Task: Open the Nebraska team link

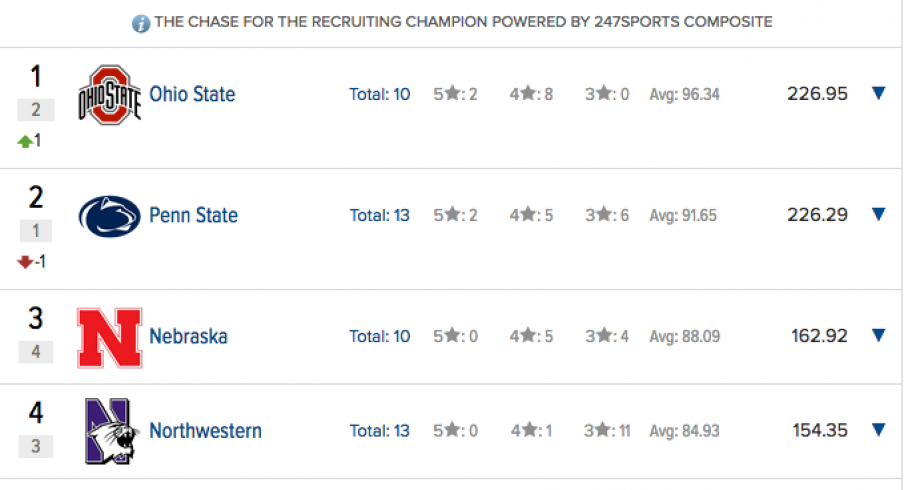Action: tap(189, 336)
